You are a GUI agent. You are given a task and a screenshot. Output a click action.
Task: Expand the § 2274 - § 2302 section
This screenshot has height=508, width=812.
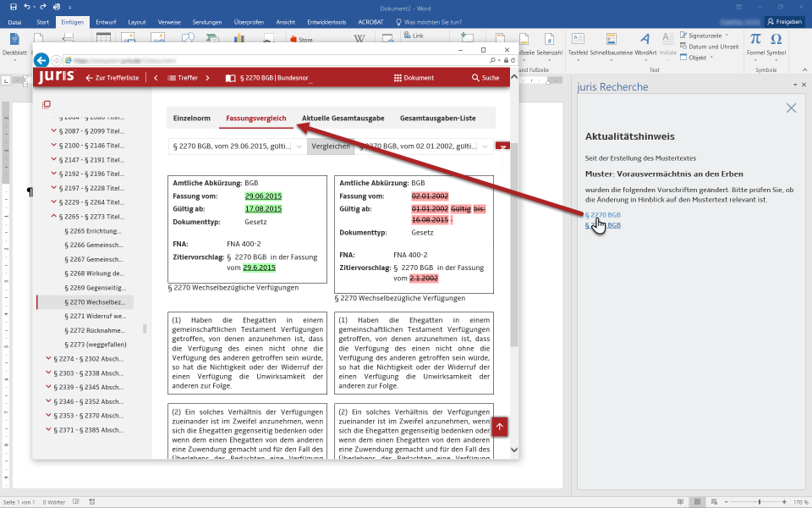click(x=48, y=359)
